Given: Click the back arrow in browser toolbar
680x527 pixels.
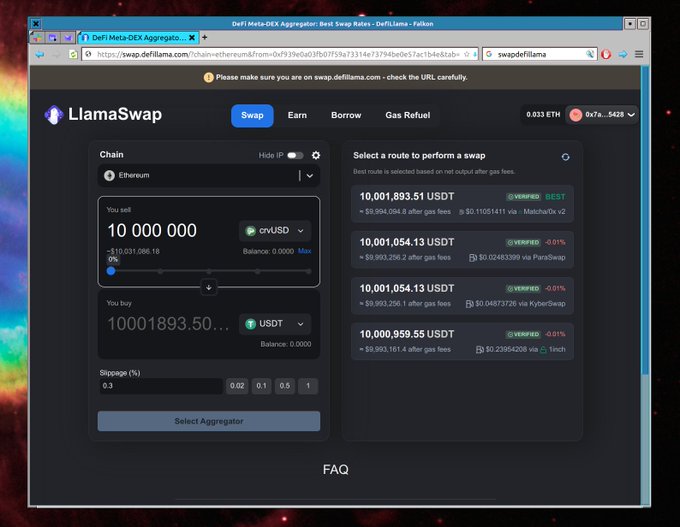Looking at the screenshot, I should tap(40, 54).
